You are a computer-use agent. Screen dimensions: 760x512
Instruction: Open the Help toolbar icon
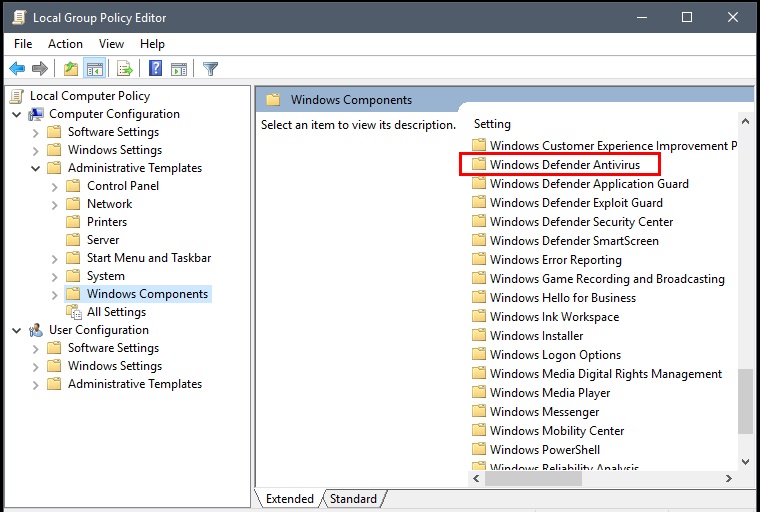click(156, 68)
